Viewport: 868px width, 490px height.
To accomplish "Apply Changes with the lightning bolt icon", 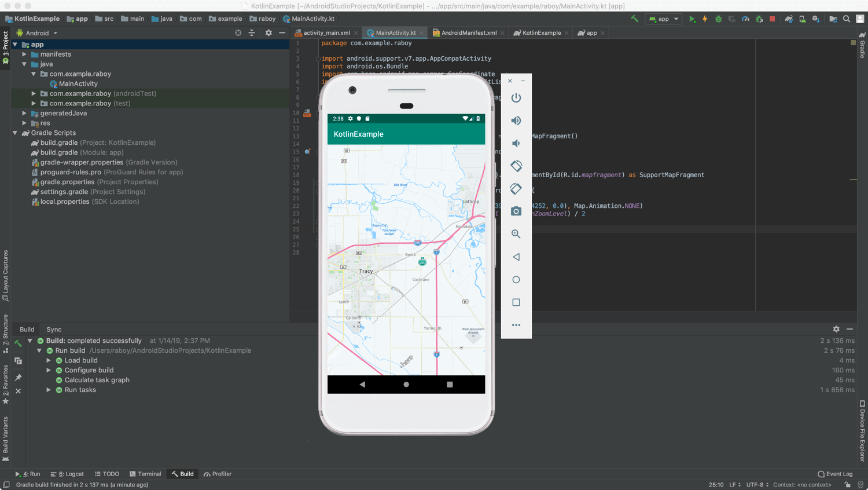I will [x=705, y=19].
